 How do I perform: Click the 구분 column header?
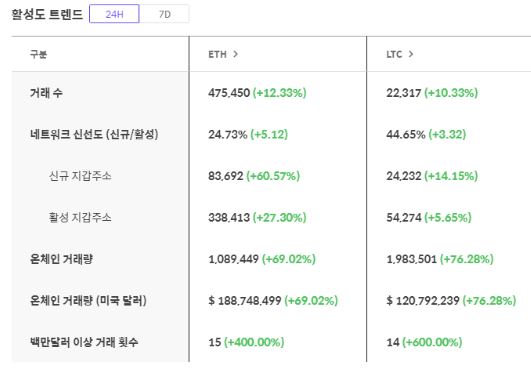point(38,54)
